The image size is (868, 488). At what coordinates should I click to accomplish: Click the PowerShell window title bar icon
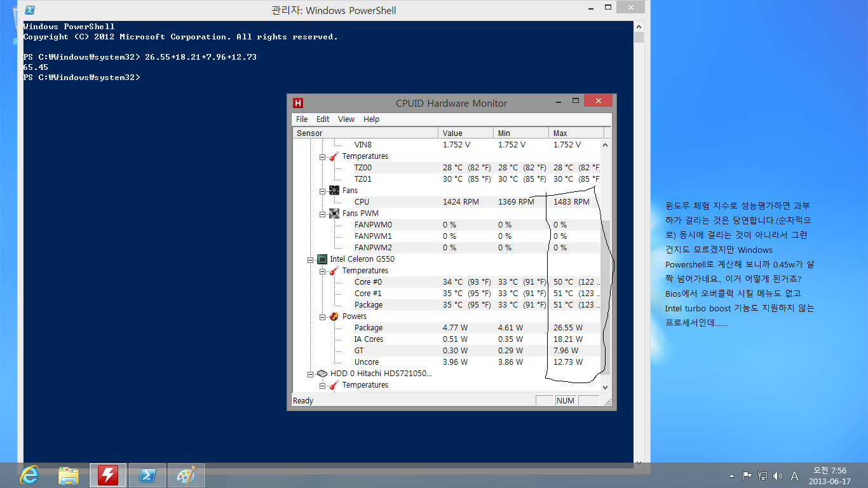click(30, 10)
